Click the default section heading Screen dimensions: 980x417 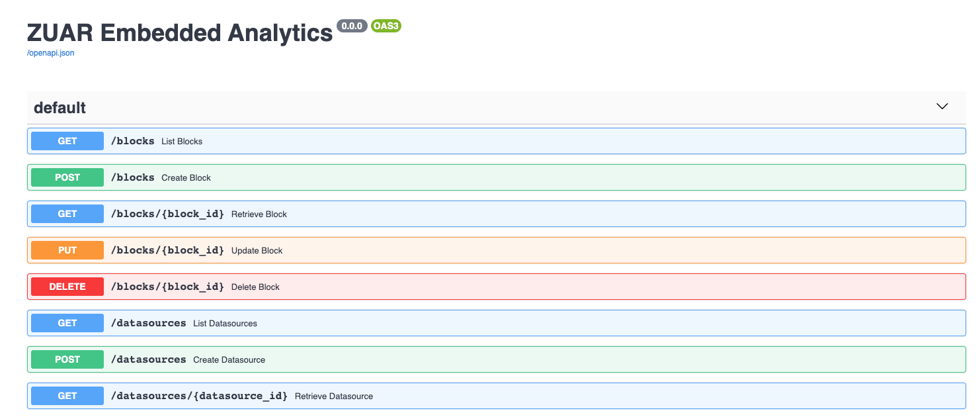[60, 107]
